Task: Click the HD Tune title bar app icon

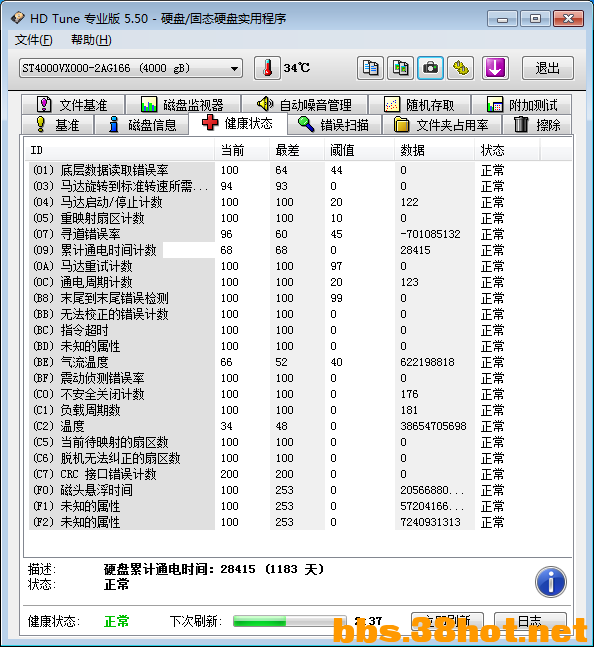Action: [x=18, y=18]
